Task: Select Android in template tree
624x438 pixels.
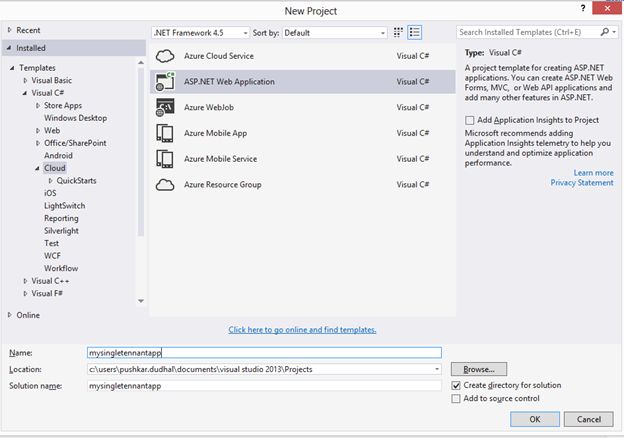Action: [x=58, y=156]
